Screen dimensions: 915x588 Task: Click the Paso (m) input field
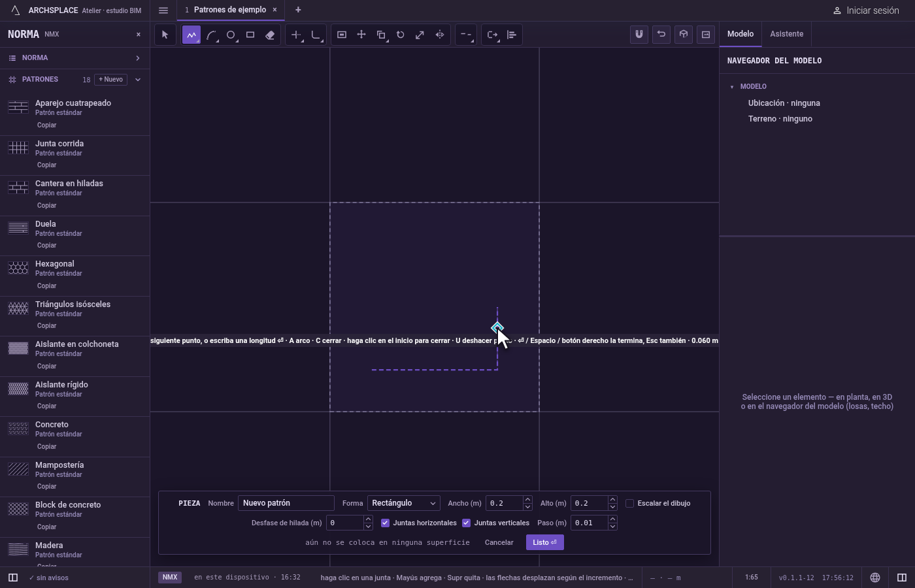point(590,523)
